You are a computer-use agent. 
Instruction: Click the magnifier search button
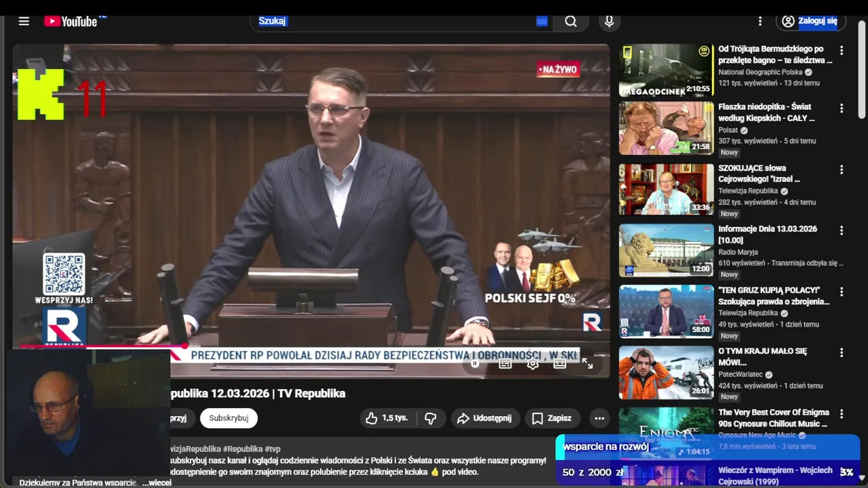571,21
